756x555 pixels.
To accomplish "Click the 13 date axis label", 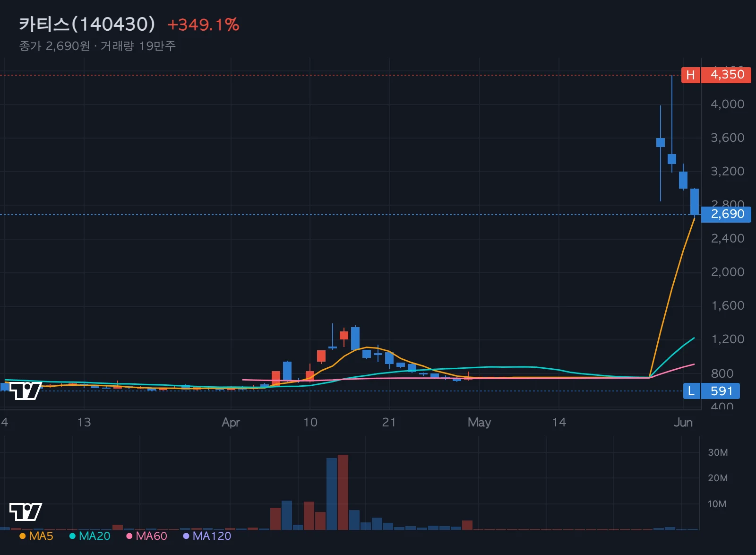I will pyautogui.click(x=84, y=422).
